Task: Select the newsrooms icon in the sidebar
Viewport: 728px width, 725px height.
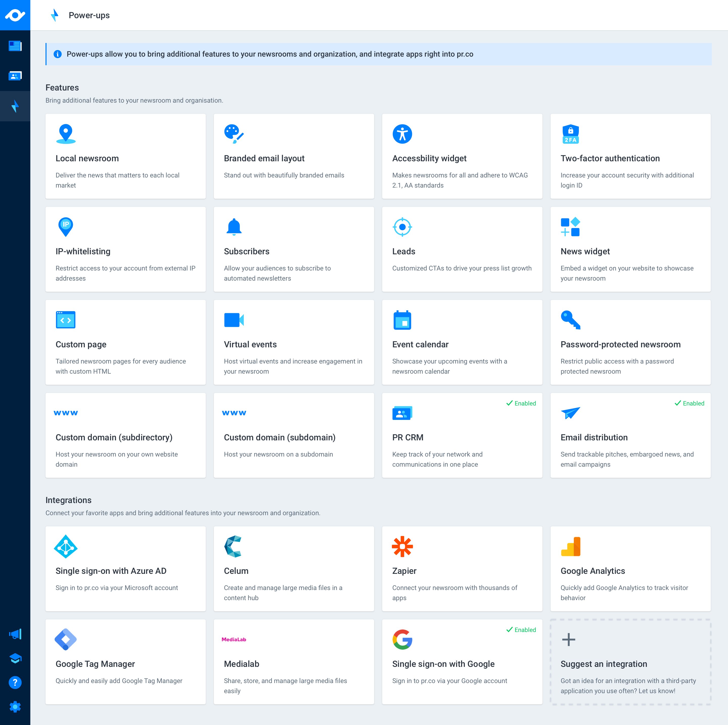Action: (15, 46)
